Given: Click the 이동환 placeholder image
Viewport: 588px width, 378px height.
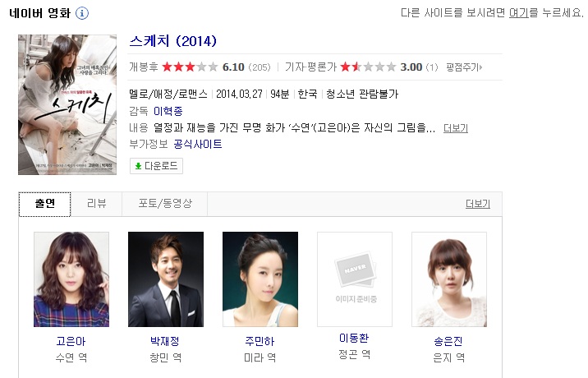Looking at the screenshot, I should tap(355, 279).
